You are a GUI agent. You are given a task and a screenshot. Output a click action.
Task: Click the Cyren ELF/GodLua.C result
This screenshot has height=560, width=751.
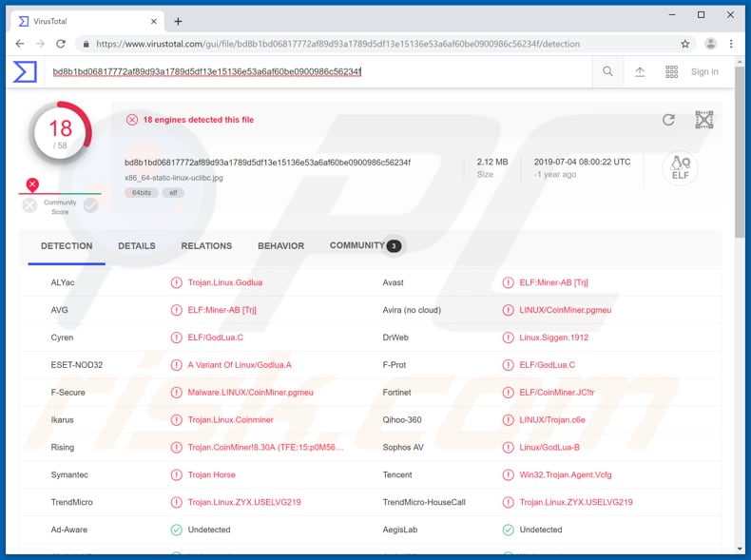tap(216, 338)
